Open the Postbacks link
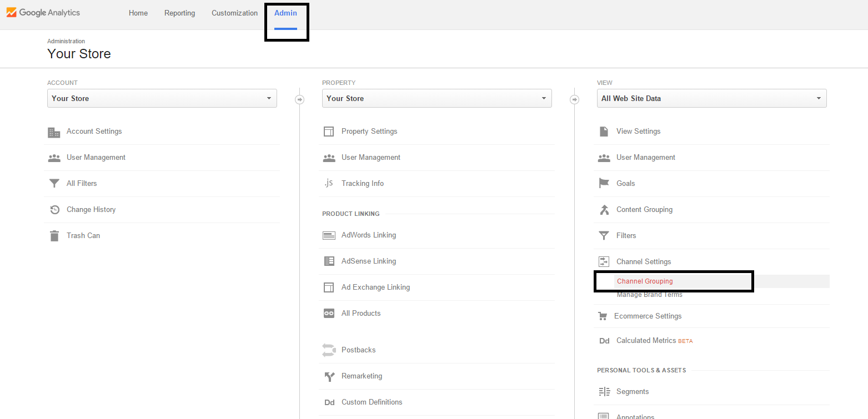Image resolution: width=868 pixels, height=419 pixels. click(x=358, y=350)
